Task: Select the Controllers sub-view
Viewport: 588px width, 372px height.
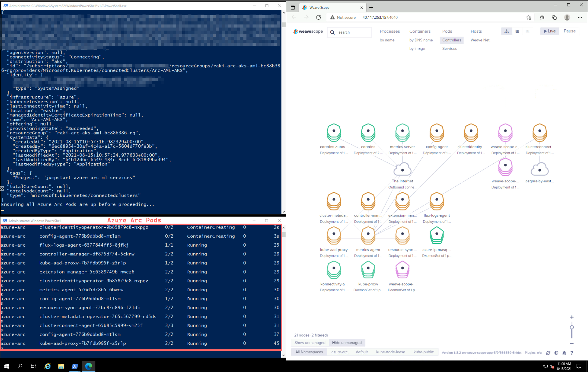Action: 452,40
